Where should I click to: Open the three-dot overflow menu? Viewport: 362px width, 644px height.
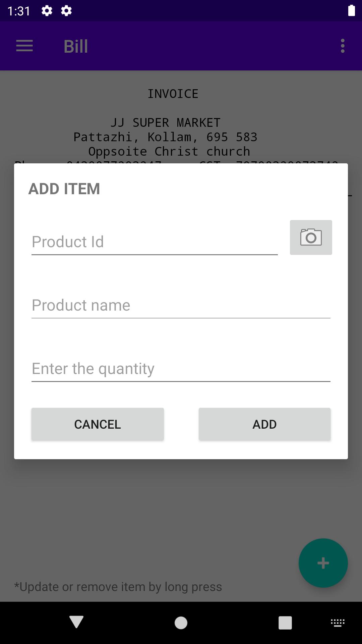coord(342,46)
